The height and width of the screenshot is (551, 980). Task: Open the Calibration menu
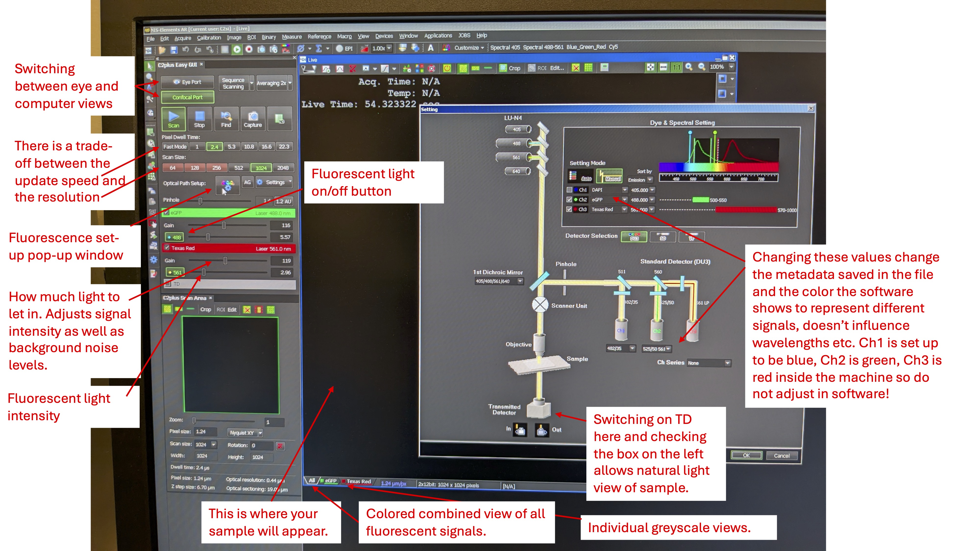[209, 38]
